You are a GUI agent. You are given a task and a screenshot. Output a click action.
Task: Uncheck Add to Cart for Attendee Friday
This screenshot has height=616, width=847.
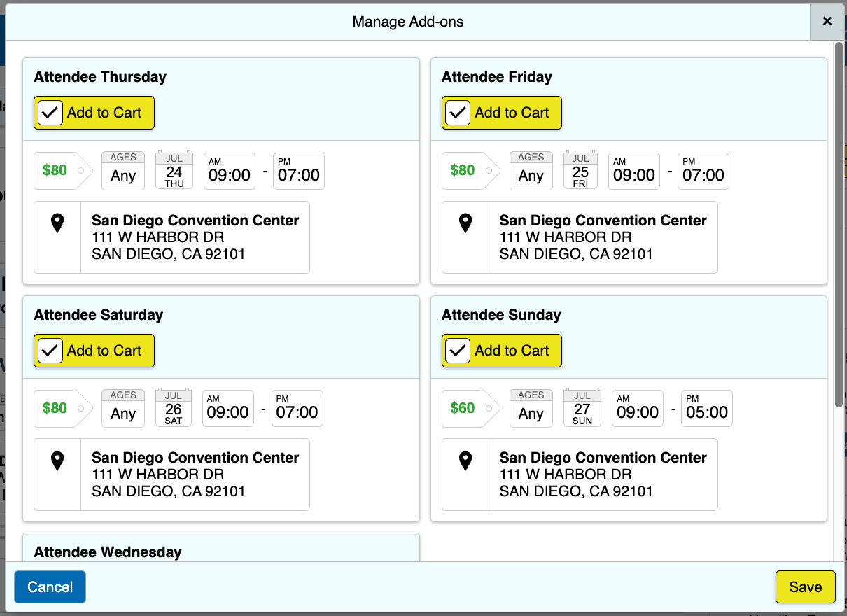pyautogui.click(x=458, y=113)
